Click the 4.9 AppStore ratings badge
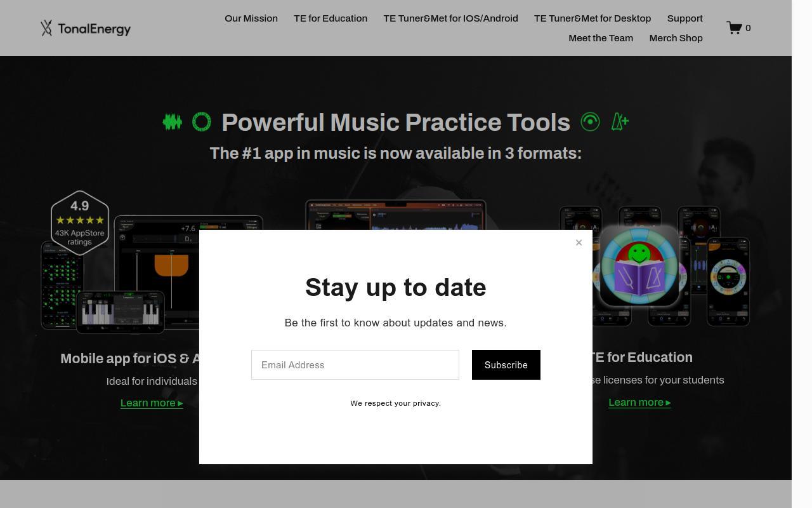This screenshot has width=812, height=508. pyautogui.click(x=80, y=223)
